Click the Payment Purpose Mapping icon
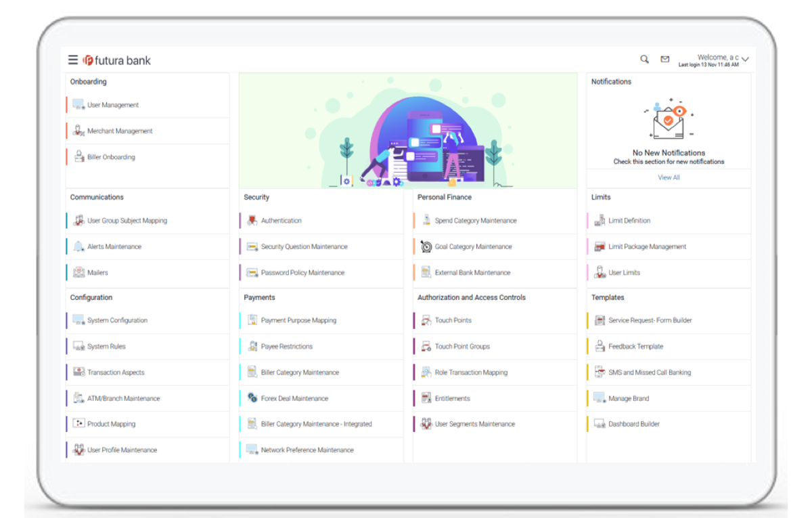 click(252, 320)
